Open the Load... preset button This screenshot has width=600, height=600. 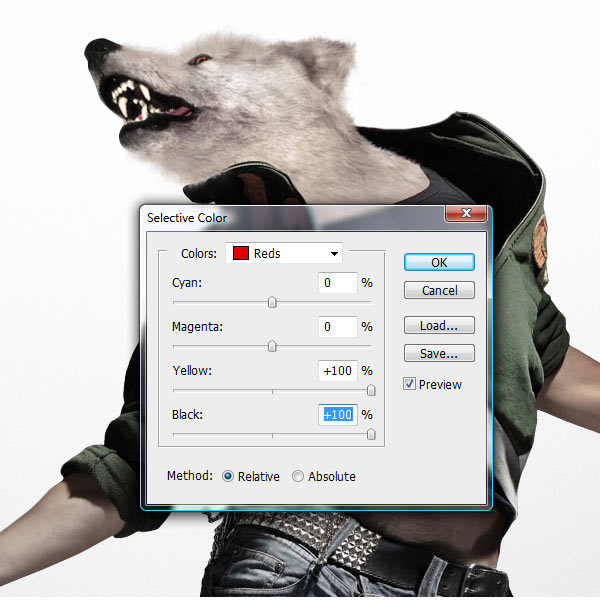click(x=439, y=325)
